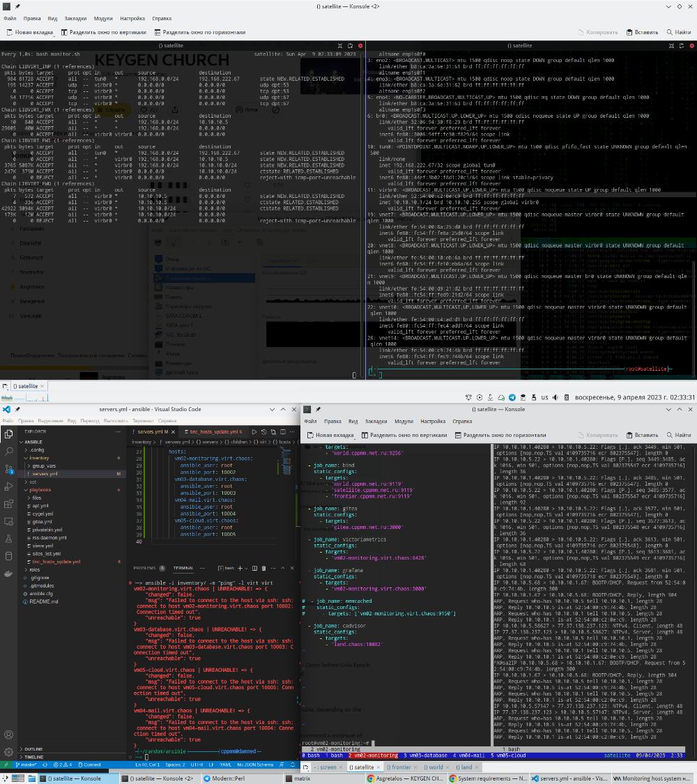Close the left satellite pane in Konsole <2>
This screenshot has width=697, height=784.
[360, 45]
